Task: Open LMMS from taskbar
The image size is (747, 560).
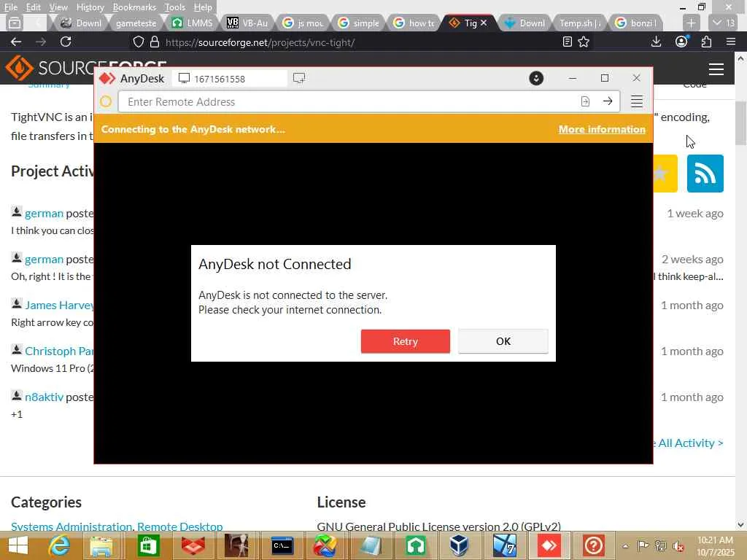Action: 415,545
